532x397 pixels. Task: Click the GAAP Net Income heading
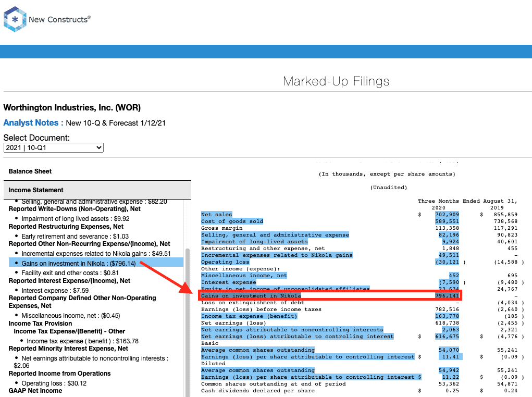35,391
